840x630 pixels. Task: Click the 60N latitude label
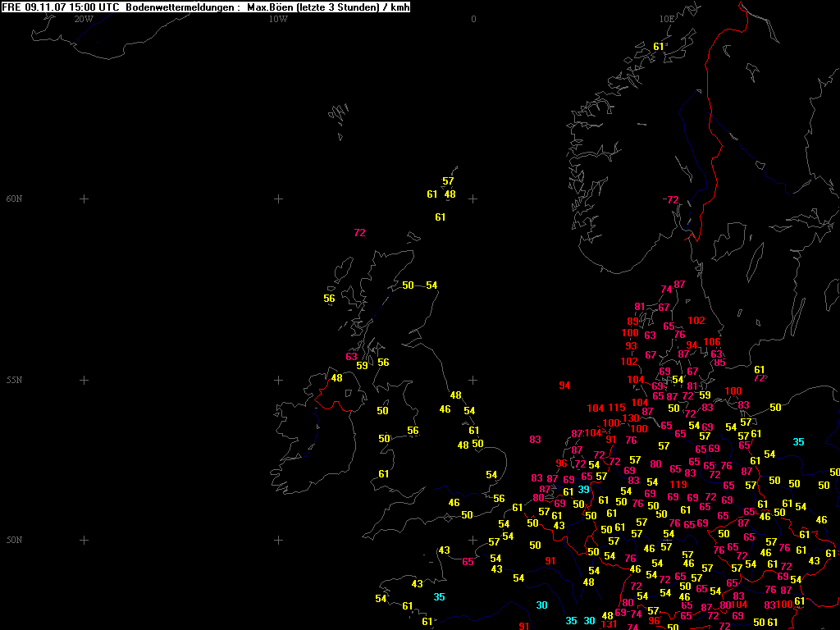pos(15,199)
